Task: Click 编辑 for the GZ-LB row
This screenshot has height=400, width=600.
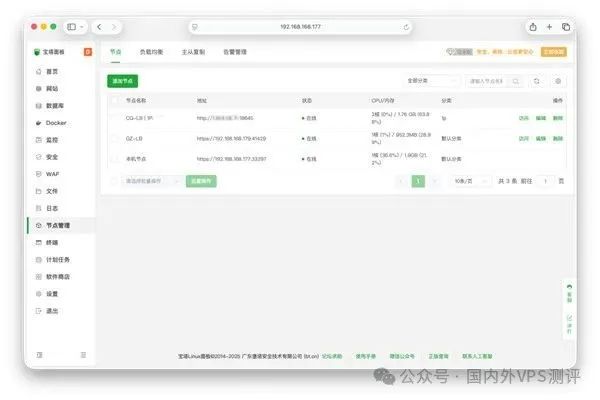Action: 541,138
